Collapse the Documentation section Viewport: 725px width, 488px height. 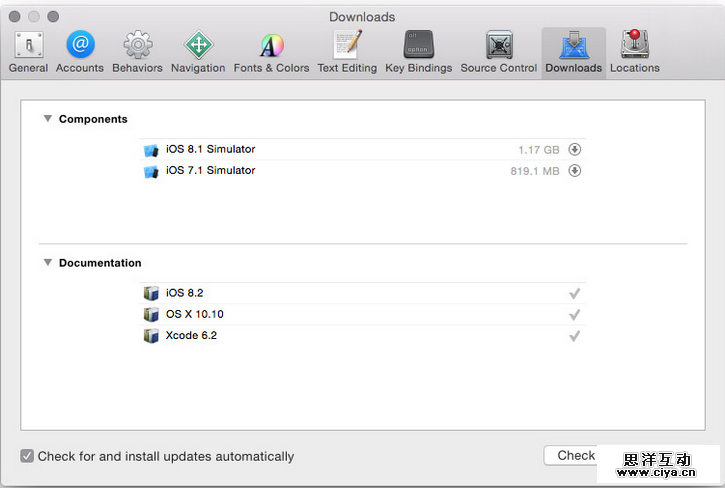(x=47, y=263)
